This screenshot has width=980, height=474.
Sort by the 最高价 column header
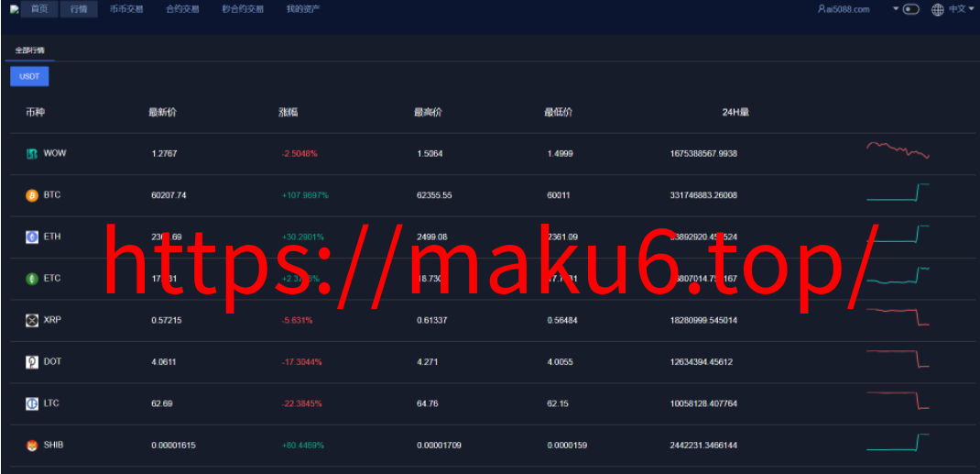[x=428, y=113]
